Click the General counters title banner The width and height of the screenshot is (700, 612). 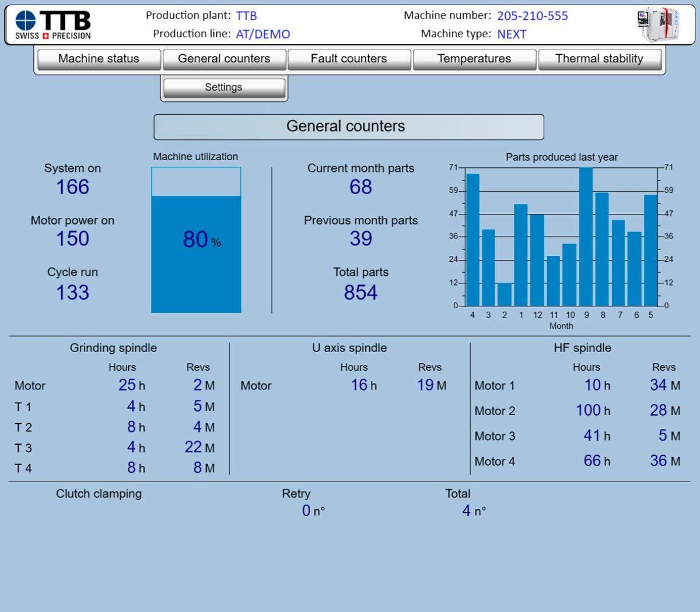(348, 126)
